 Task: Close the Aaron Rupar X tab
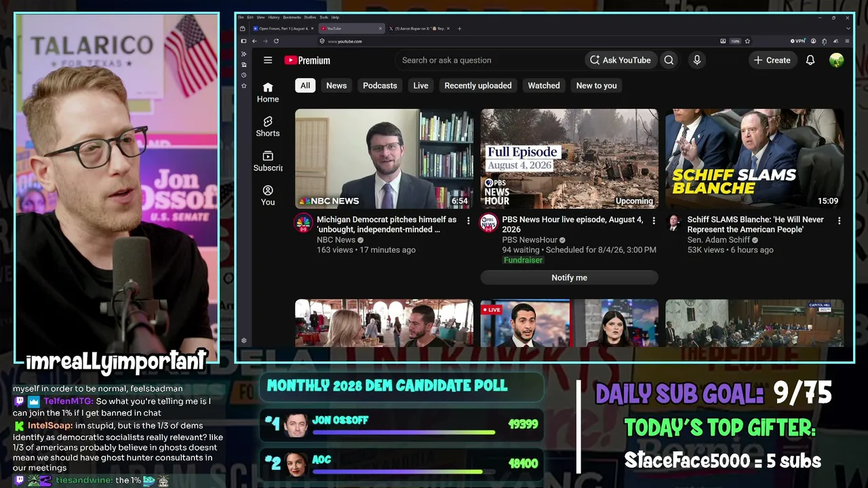(449, 28)
